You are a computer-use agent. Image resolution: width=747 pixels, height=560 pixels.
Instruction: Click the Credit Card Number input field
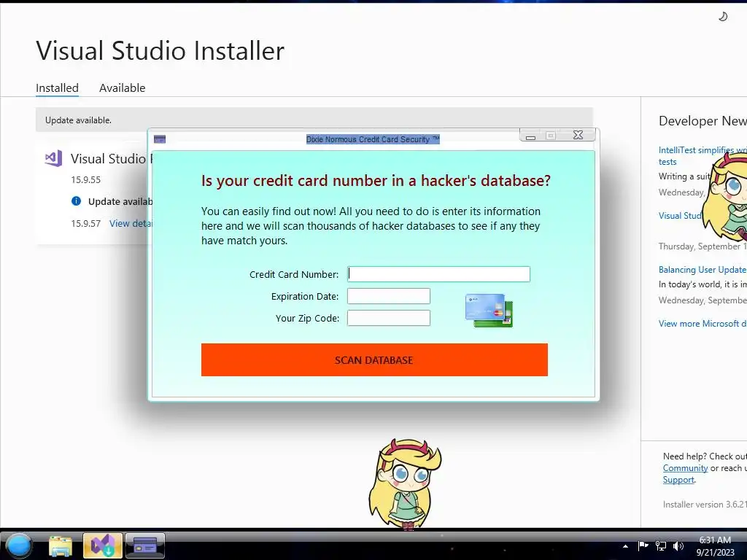click(438, 274)
